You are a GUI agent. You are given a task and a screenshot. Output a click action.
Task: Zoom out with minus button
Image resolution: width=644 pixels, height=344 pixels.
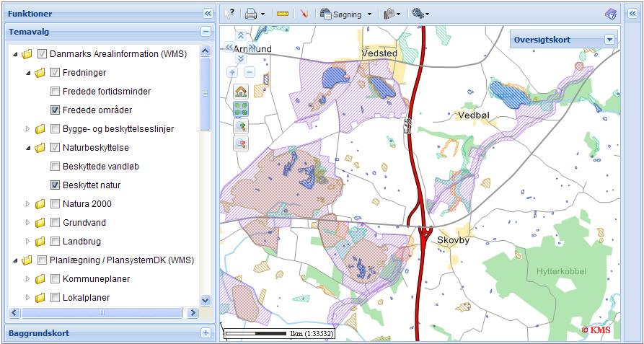click(250, 73)
